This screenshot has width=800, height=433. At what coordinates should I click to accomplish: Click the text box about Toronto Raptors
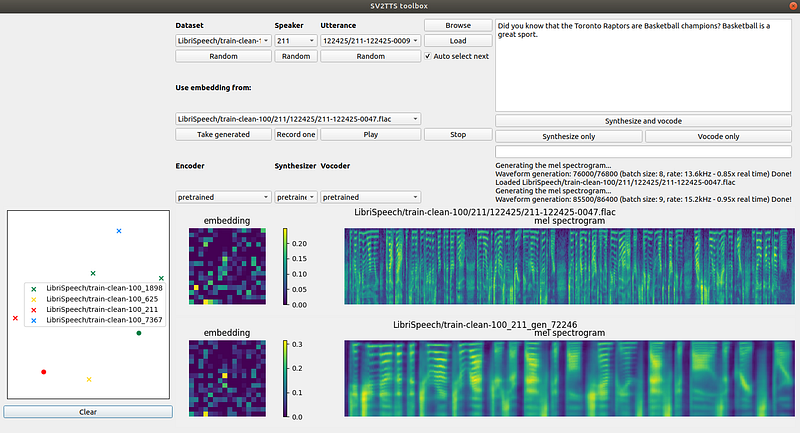[x=643, y=63]
